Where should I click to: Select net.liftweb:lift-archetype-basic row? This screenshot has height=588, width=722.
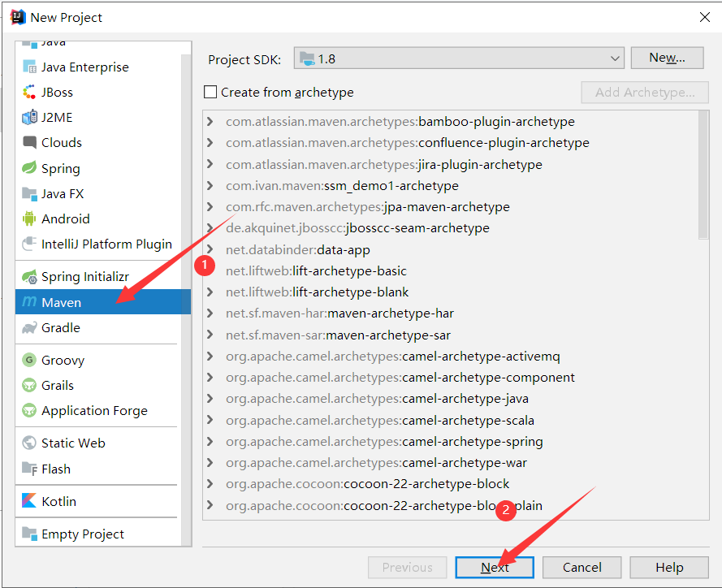click(x=450, y=270)
